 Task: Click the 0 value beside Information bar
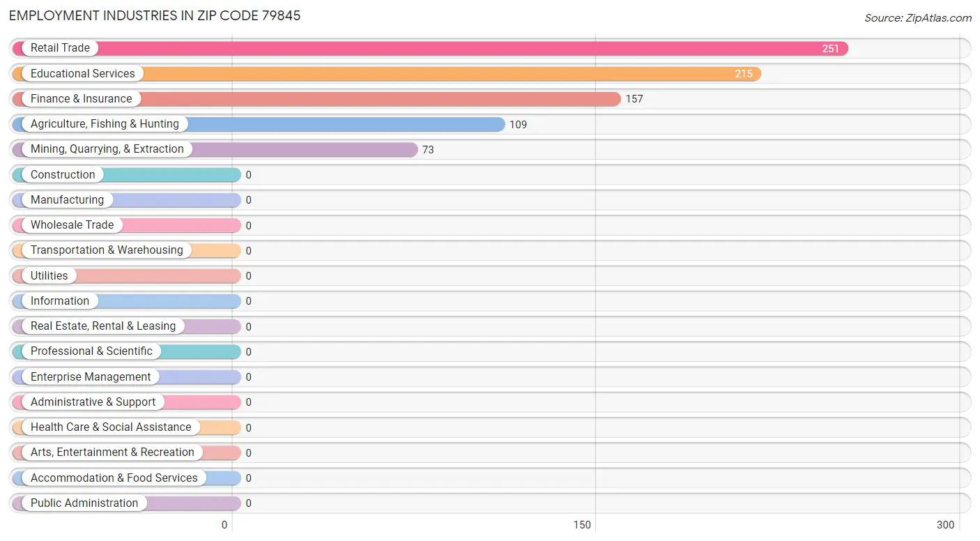(x=248, y=301)
